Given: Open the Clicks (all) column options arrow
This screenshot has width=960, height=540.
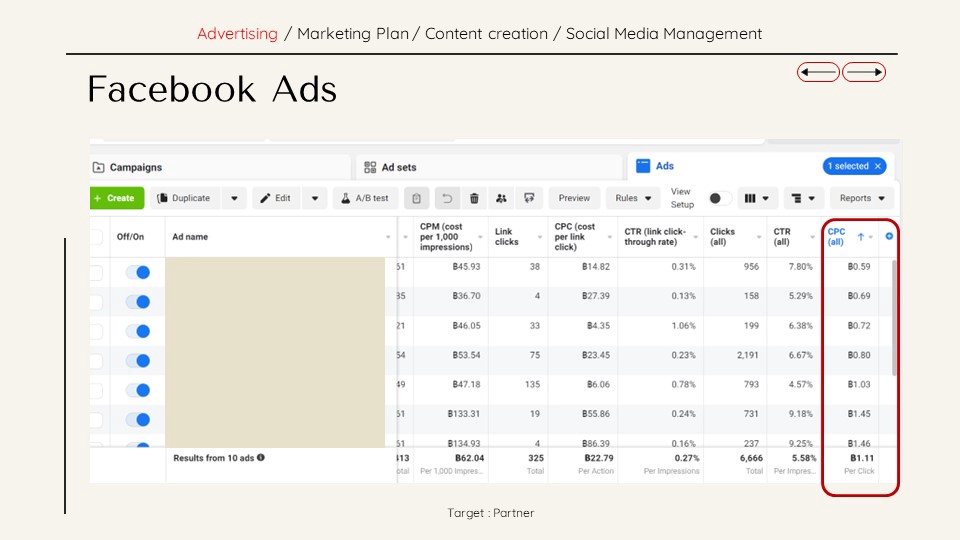Looking at the screenshot, I should (x=759, y=237).
